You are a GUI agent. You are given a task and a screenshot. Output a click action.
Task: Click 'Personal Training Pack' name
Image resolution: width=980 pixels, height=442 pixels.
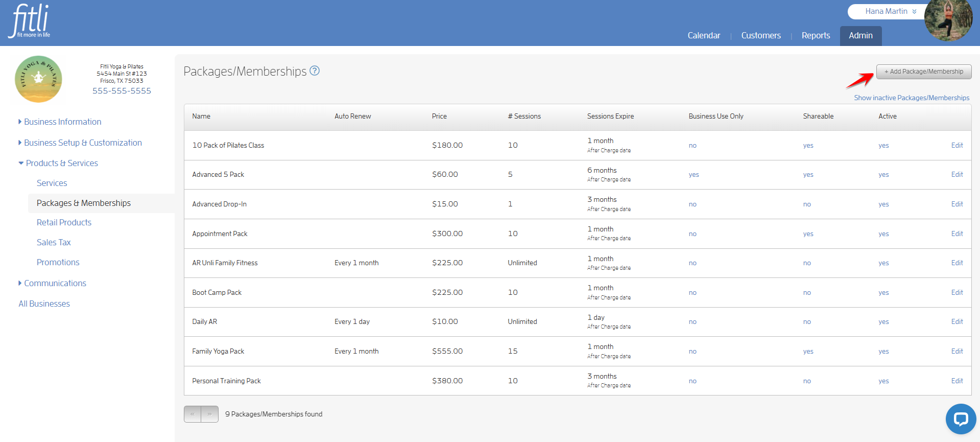(226, 381)
